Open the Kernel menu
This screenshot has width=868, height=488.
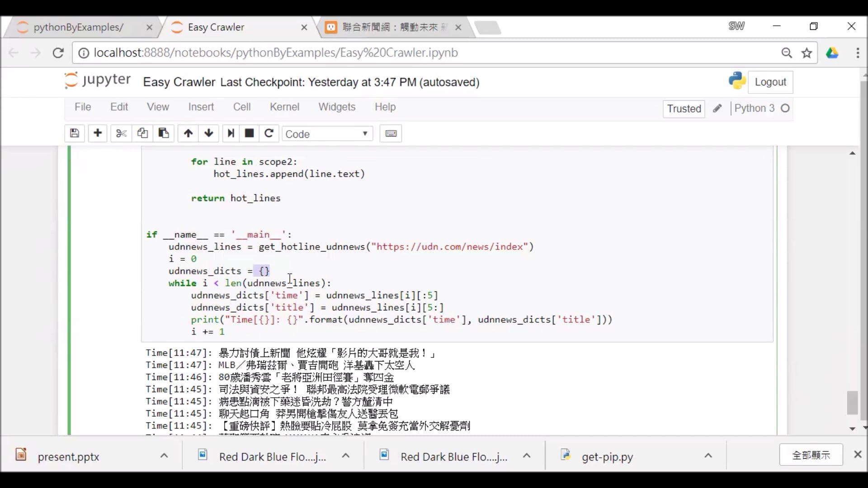(x=284, y=107)
